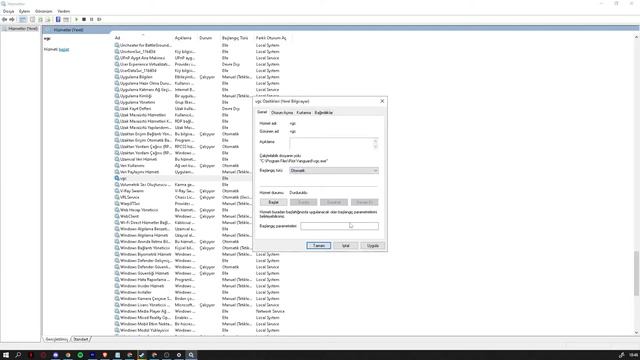Start the service with toolbar play icon
Image resolution: width=640 pixels, height=360 pixels.
(76, 19)
